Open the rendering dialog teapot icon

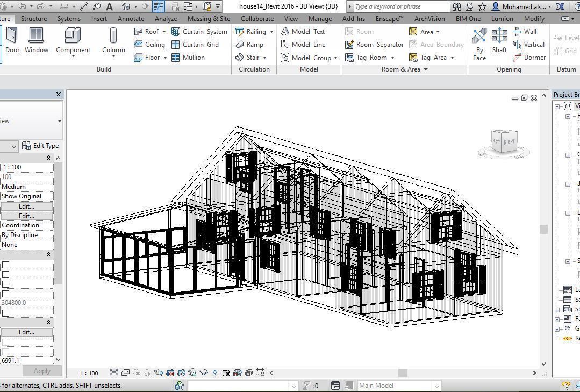[159, 373]
